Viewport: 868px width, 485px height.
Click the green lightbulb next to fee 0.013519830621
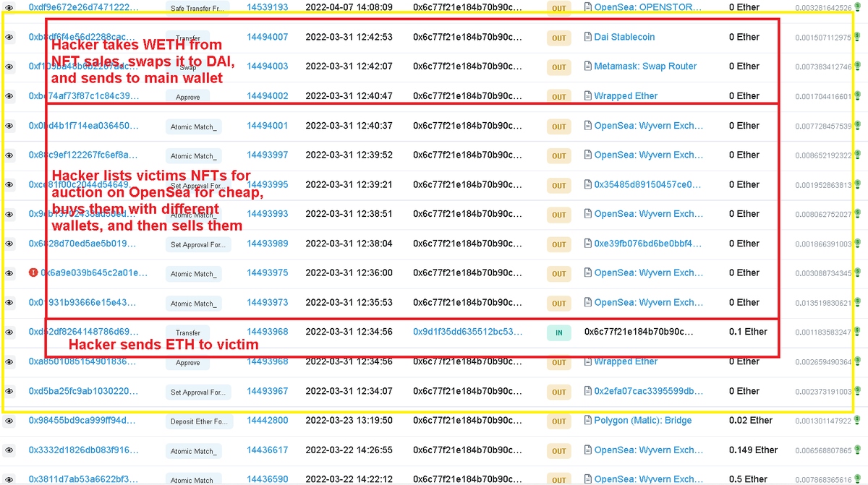pyautogui.click(x=857, y=303)
